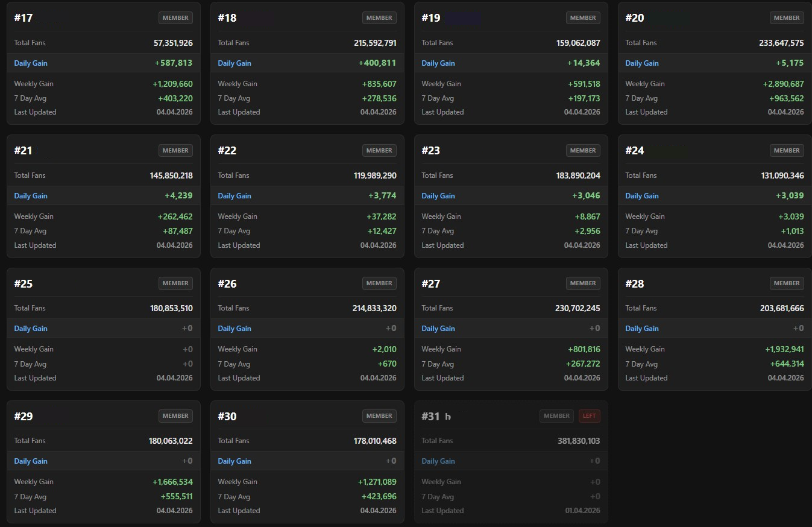Click total fans value 57,351,926
812x527 pixels.
coord(174,43)
